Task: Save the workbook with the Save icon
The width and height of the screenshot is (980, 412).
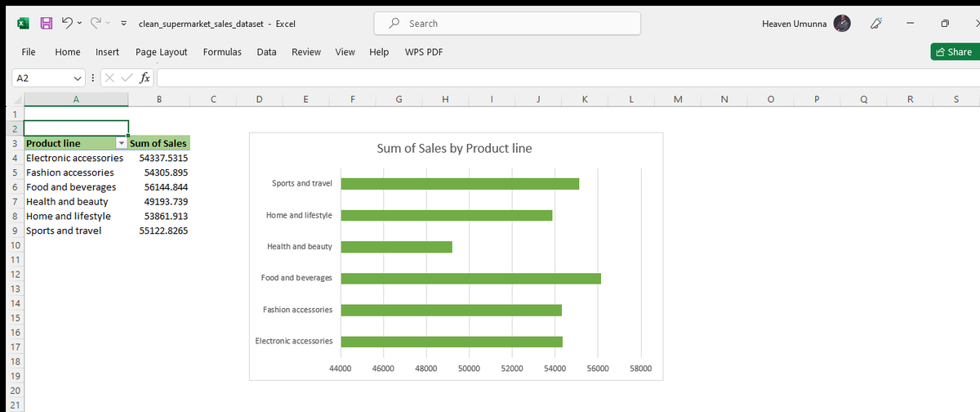Action: tap(47, 25)
